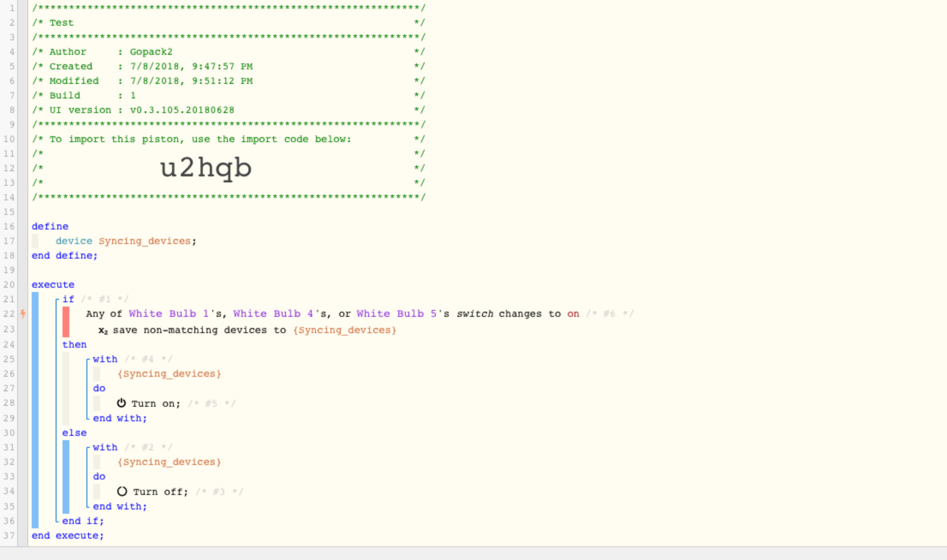Image resolution: width=947 pixels, height=560 pixels.
Task: Click the Modified date 7/8/2018, 9:51:12 PM
Action: coord(191,81)
